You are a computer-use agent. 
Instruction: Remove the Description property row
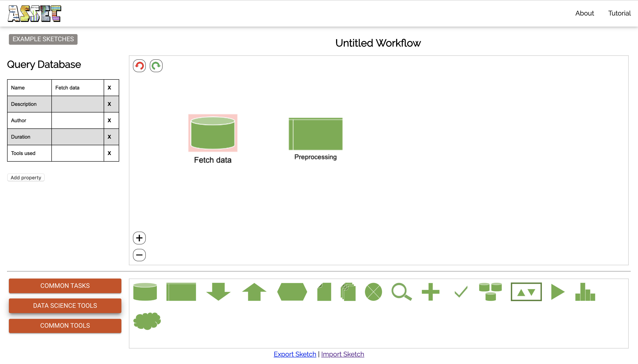tap(109, 104)
